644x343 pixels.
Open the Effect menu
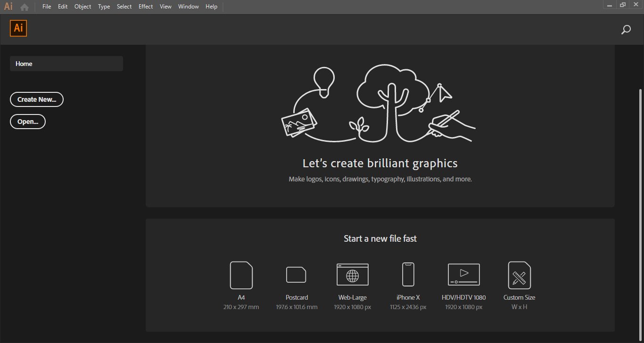[146, 7]
